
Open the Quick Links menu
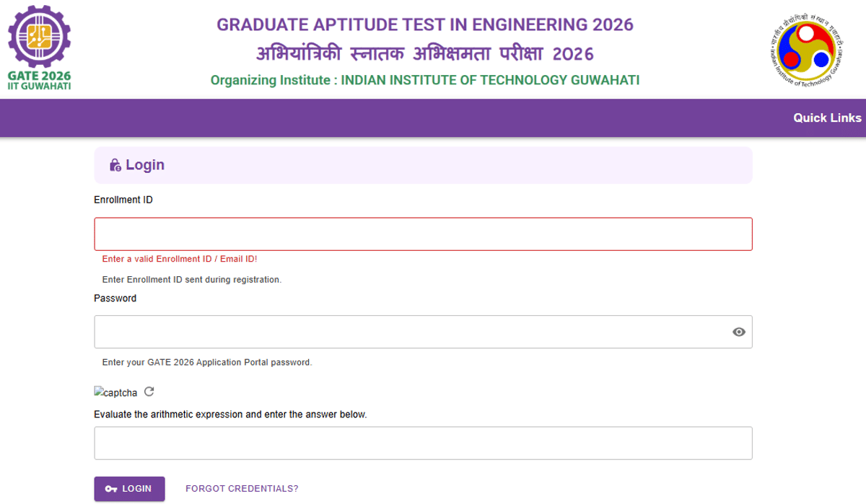[x=826, y=118]
